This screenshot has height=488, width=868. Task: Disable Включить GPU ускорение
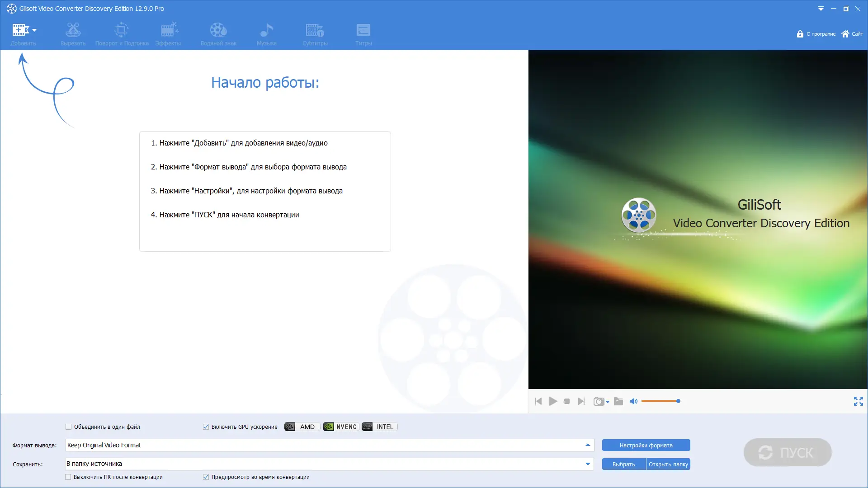click(206, 427)
